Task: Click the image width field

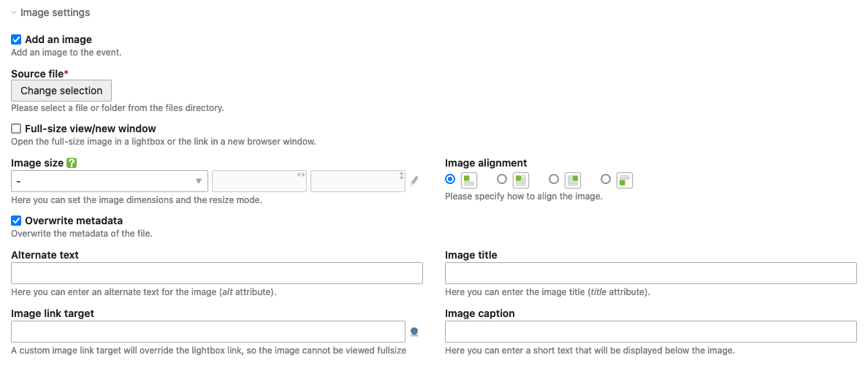Action: click(259, 181)
